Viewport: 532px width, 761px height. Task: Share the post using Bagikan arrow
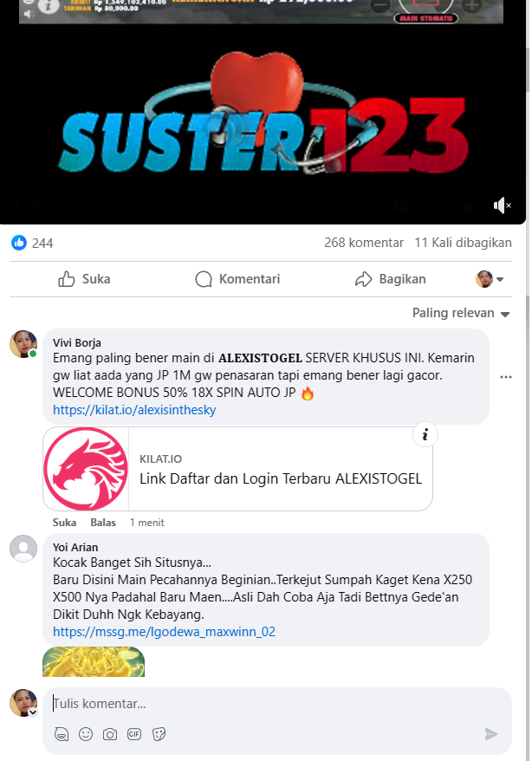[391, 279]
